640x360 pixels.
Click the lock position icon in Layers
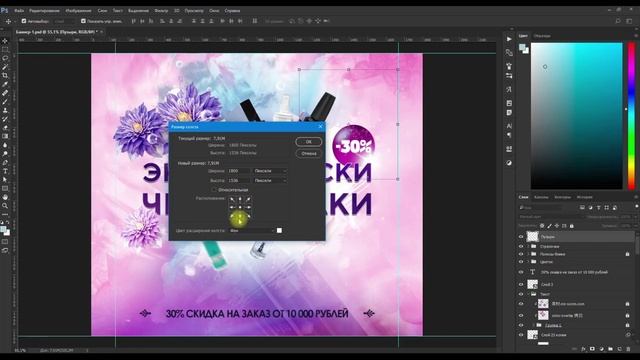(557, 226)
